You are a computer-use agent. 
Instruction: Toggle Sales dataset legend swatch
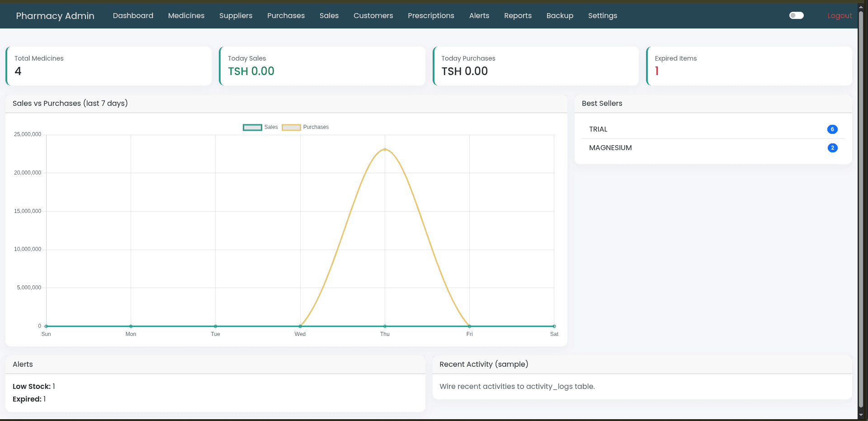[252, 128]
